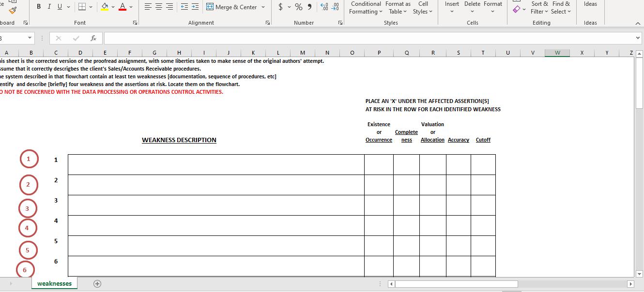Apply yellow Fill Color bucket
644x292 pixels.
(x=105, y=7)
